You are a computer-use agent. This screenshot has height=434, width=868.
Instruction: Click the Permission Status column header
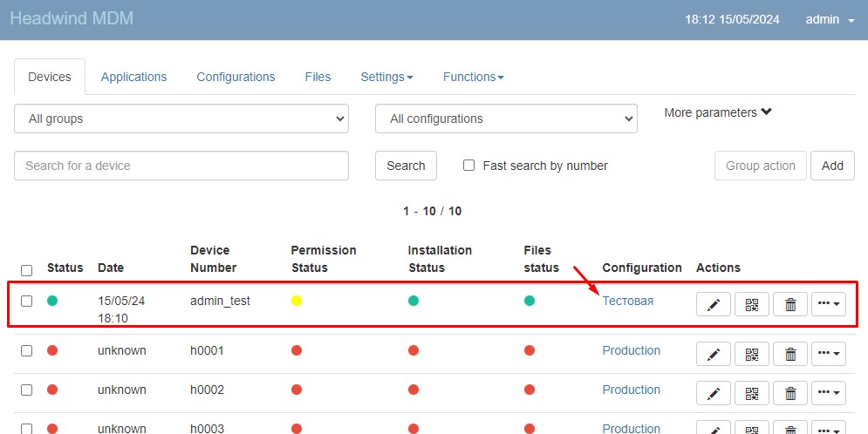324,259
